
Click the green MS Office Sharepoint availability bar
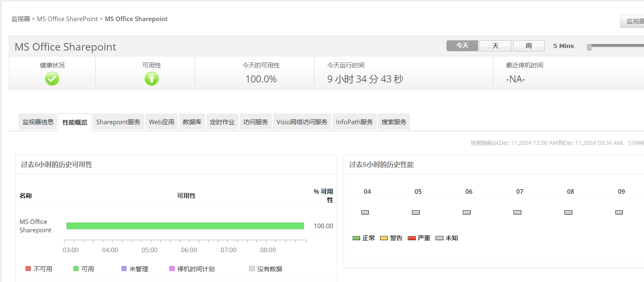[185, 226]
